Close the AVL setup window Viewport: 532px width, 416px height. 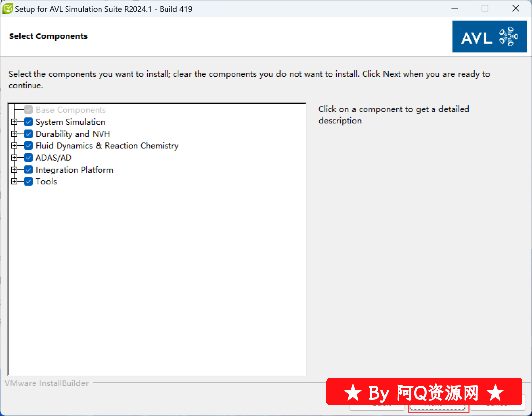[516, 8]
